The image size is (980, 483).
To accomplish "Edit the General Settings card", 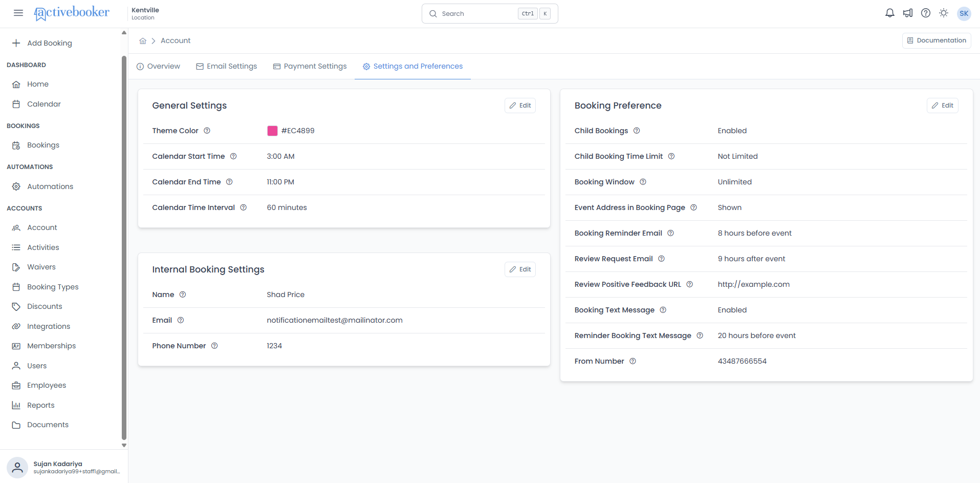I will 520,106.
